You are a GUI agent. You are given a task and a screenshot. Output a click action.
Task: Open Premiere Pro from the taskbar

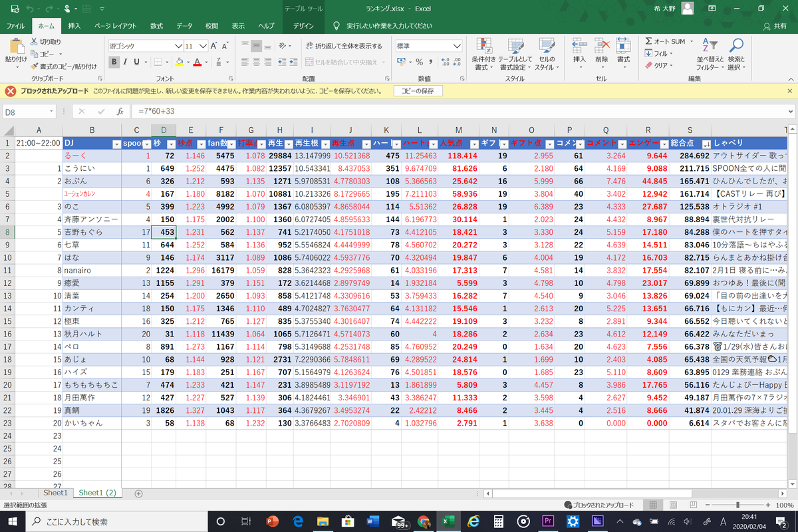549,521
